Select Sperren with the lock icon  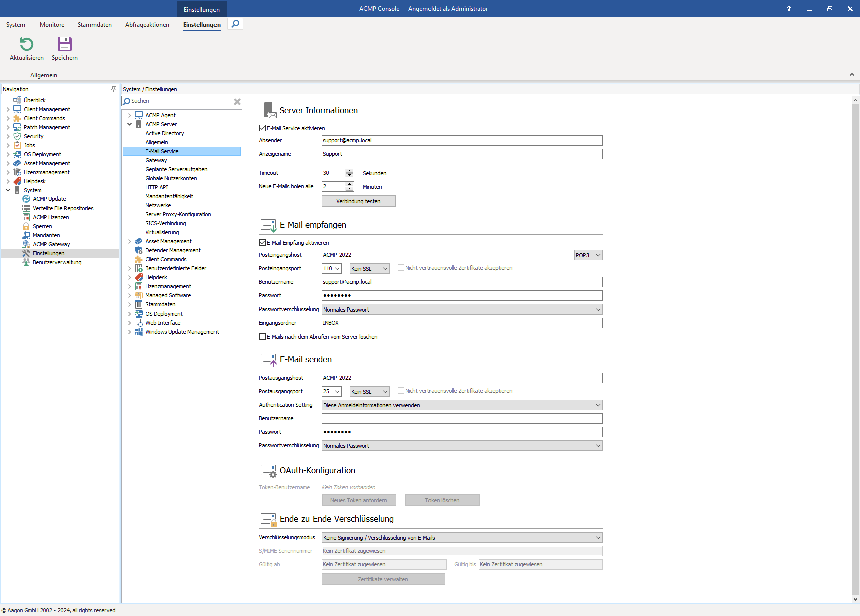click(41, 226)
